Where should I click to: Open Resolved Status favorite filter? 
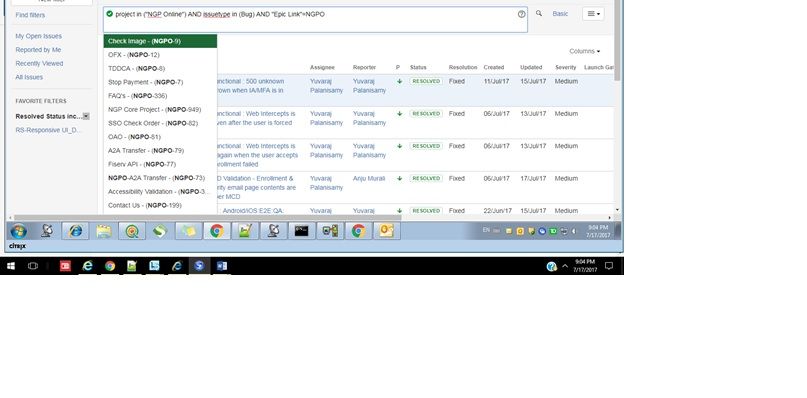coord(48,116)
